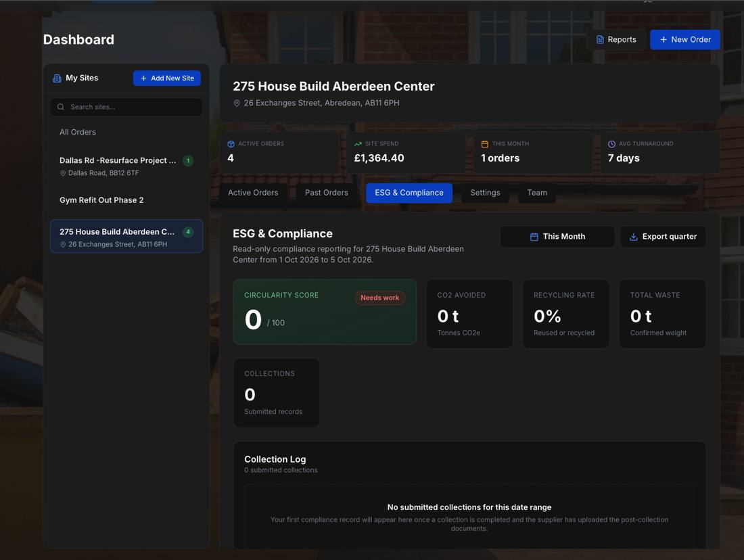Click the location pin beside Dallas Road address
Viewport: 744px width, 560px height.
point(63,173)
